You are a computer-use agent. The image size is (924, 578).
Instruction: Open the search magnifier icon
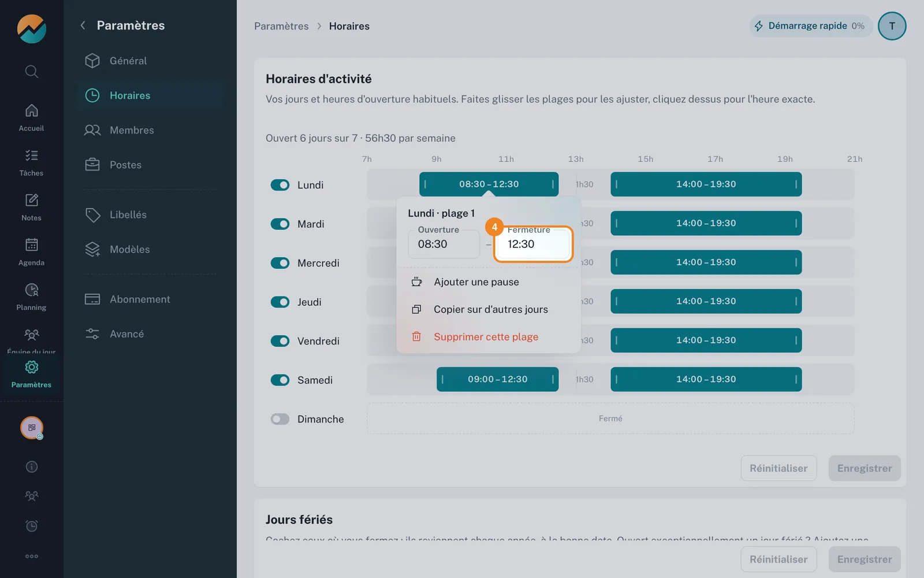pyautogui.click(x=32, y=72)
